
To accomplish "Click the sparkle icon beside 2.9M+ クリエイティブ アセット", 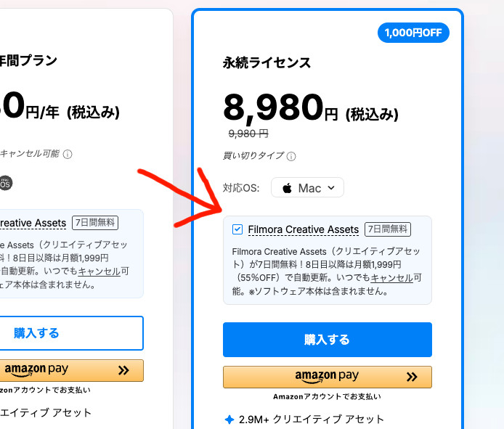I will pos(229,420).
